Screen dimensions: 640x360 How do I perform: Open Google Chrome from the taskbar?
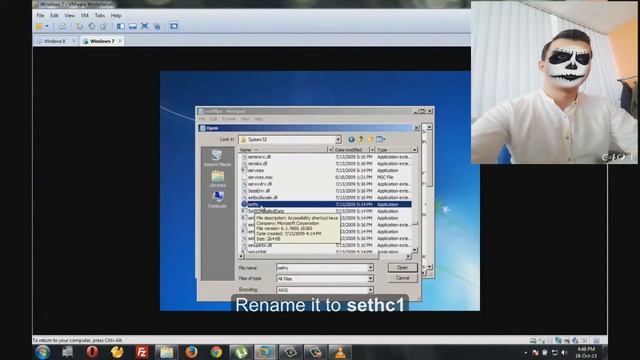coord(216,352)
